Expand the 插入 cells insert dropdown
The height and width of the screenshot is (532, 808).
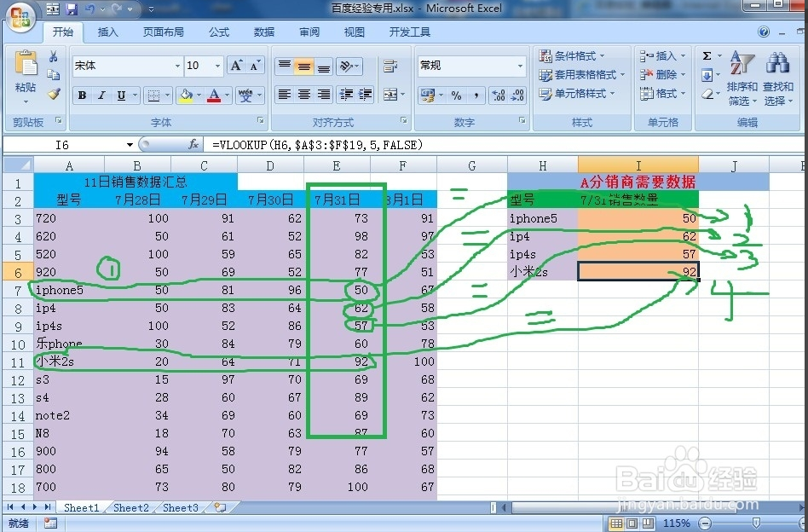pos(683,55)
